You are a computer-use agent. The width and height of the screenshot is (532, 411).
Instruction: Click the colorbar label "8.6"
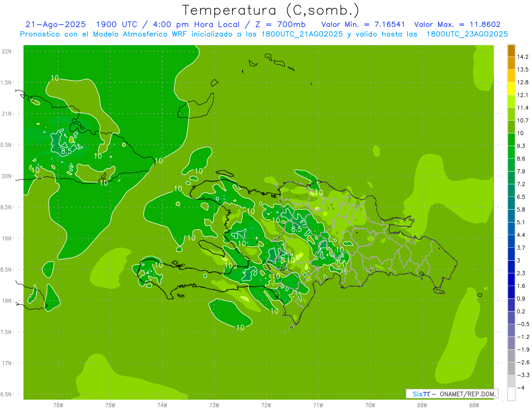click(521, 159)
